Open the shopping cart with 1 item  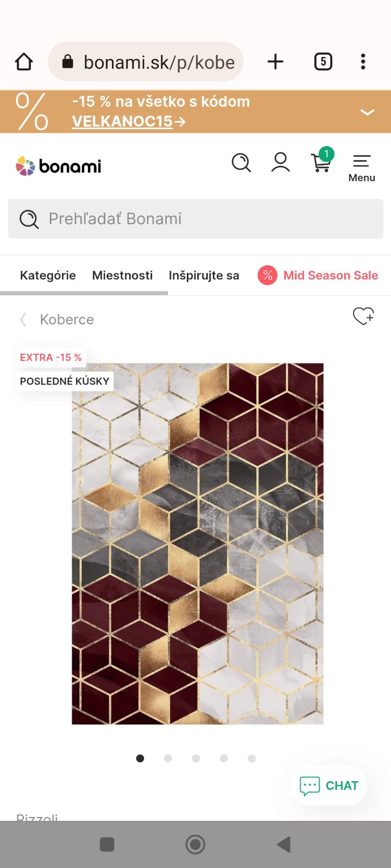click(x=322, y=161)
